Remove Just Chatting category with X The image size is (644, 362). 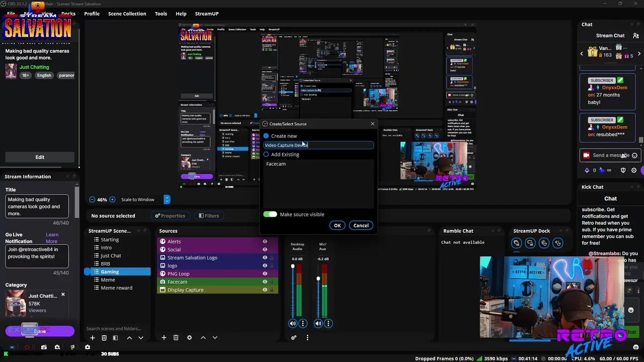coord(63,295)
